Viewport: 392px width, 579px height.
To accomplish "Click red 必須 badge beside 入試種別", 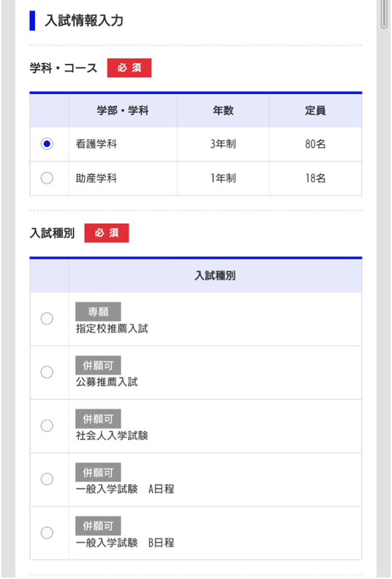I will [107, 232].
